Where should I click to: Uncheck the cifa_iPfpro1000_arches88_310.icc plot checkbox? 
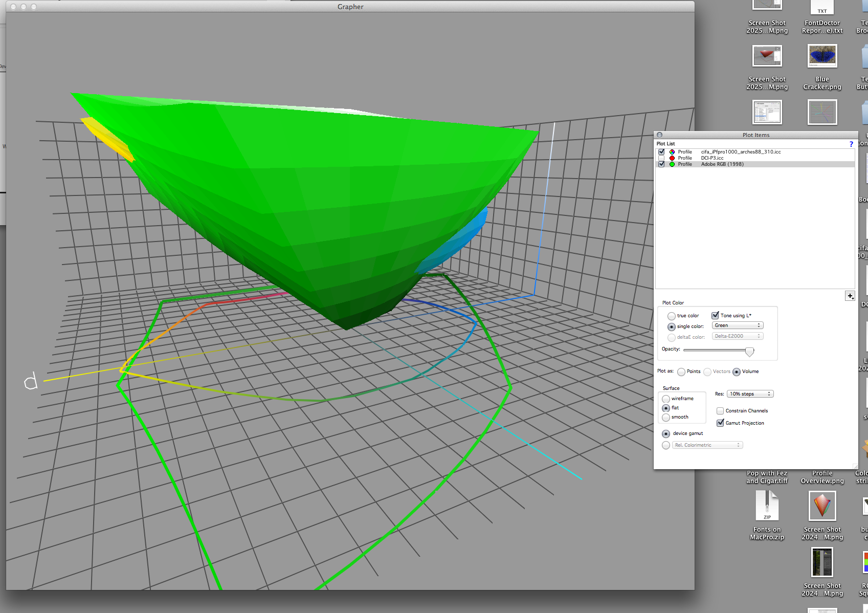click(x=661, y=152)
